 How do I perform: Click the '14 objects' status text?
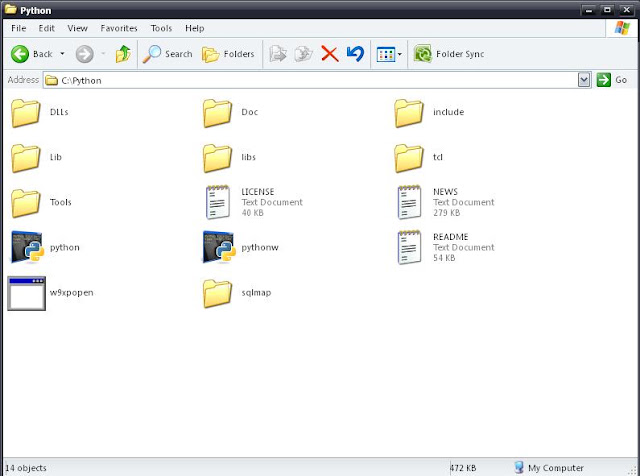pos(26,468)
